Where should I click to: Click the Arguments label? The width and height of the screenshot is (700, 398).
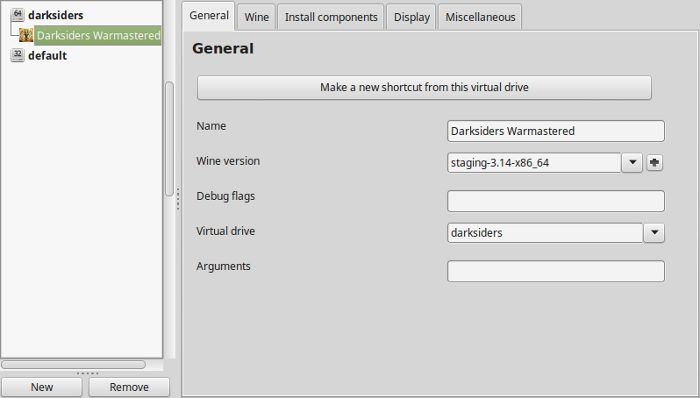pos(223,266)
